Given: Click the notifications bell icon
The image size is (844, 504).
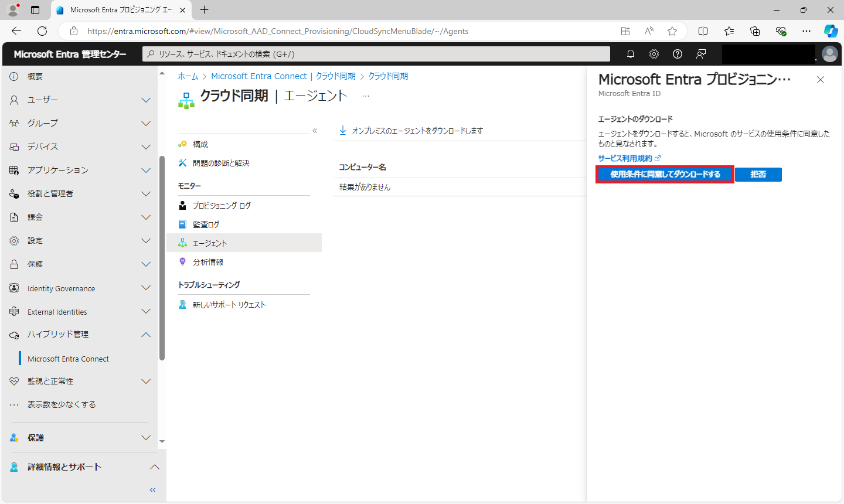Looking at the screenshot, I should click(x=631, y=54).
